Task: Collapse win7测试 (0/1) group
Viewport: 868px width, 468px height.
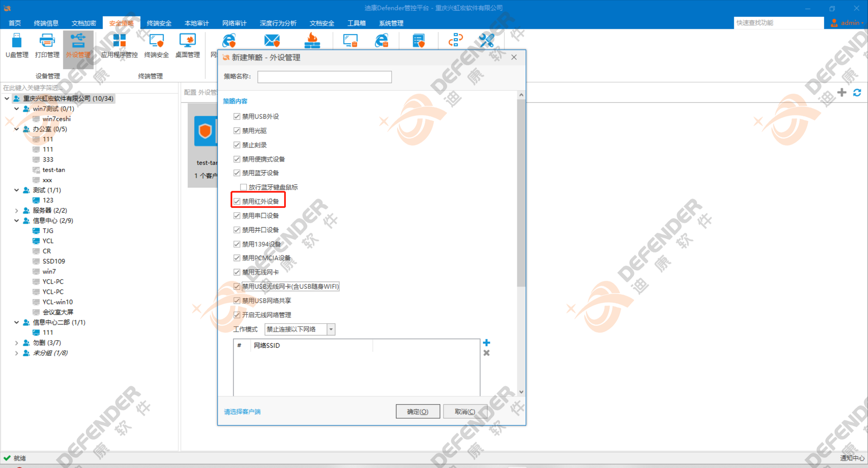Action: pos(16,109)
